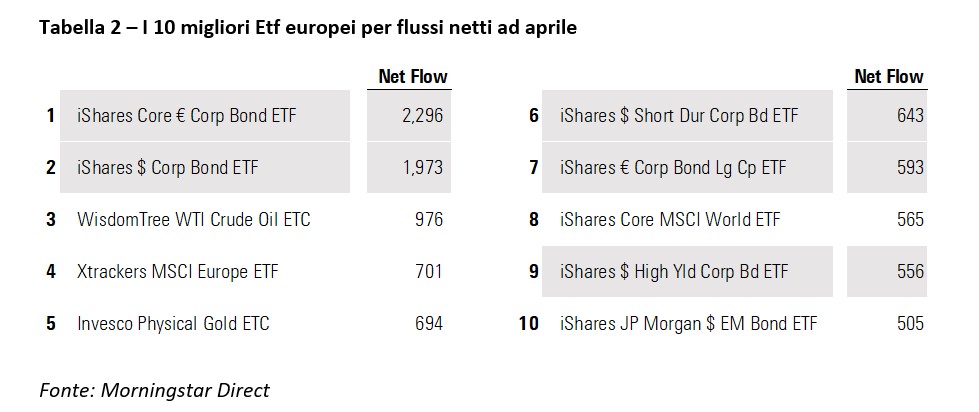Click WisdomTree WTI Crude Oil ETC
The image size is (979, 412).
coord(194,219)
